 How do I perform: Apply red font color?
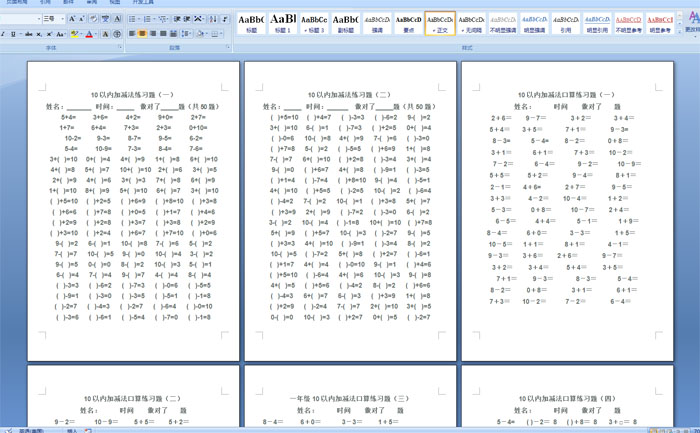click(x=89, y=34)
